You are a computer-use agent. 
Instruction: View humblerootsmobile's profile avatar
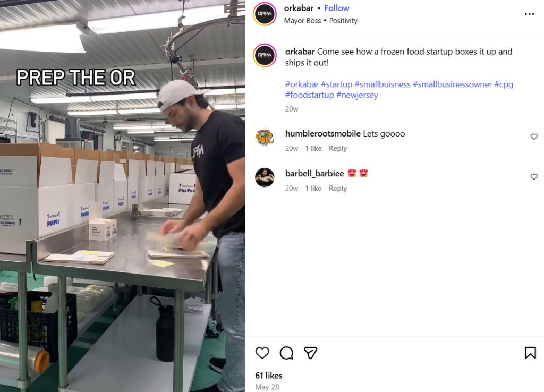(265, 138)
